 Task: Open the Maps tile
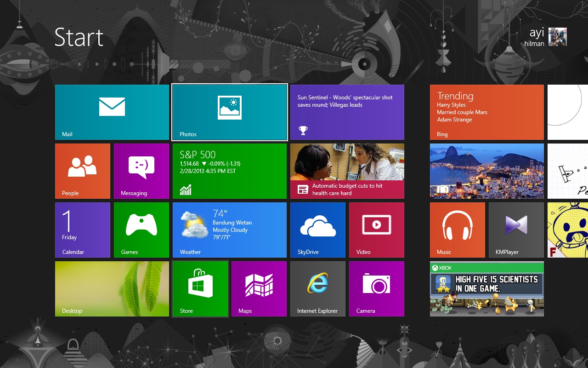(x=259, y=289)
